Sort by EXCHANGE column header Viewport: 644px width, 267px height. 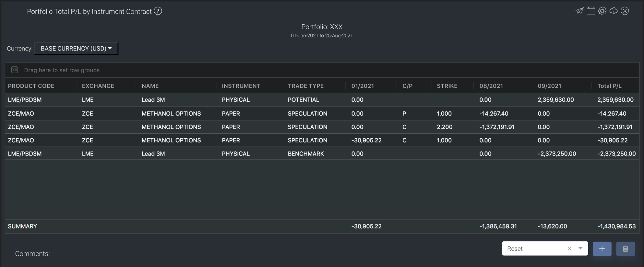[98, 86]
